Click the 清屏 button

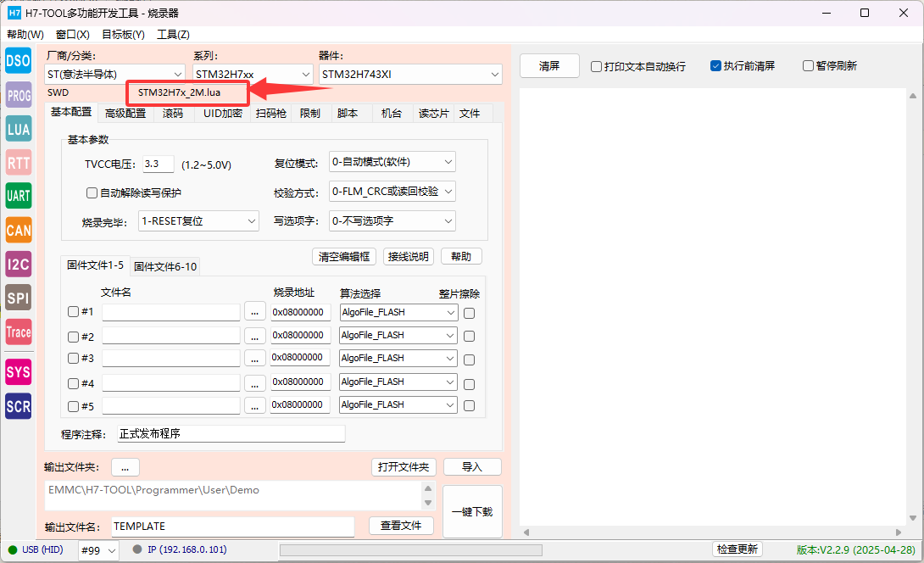tap(549, 66)
